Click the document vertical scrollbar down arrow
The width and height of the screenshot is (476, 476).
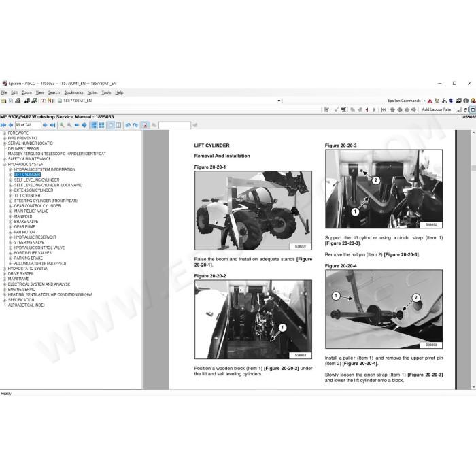pos(473,386)
